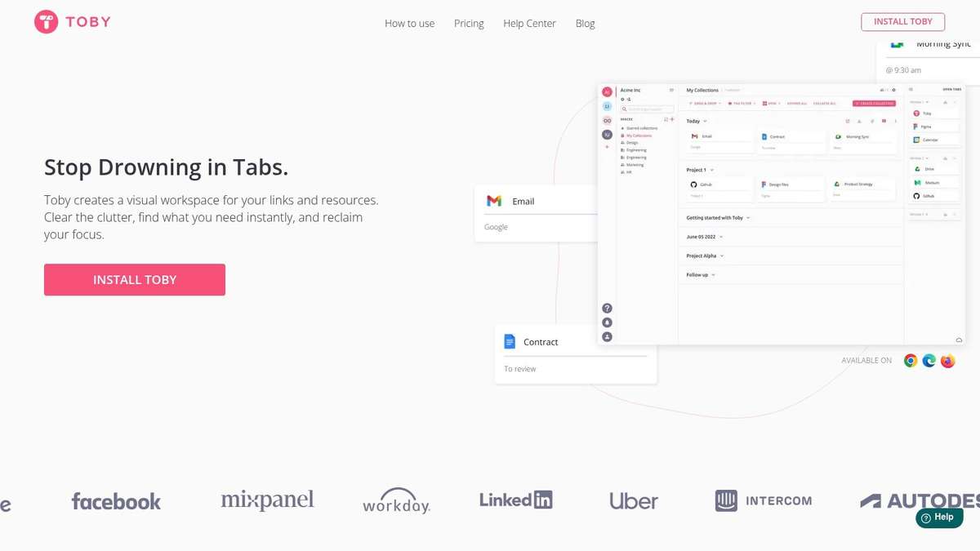Open the Help Center link
This screenshot has height=551, width=980.
[x=529, y=24]
